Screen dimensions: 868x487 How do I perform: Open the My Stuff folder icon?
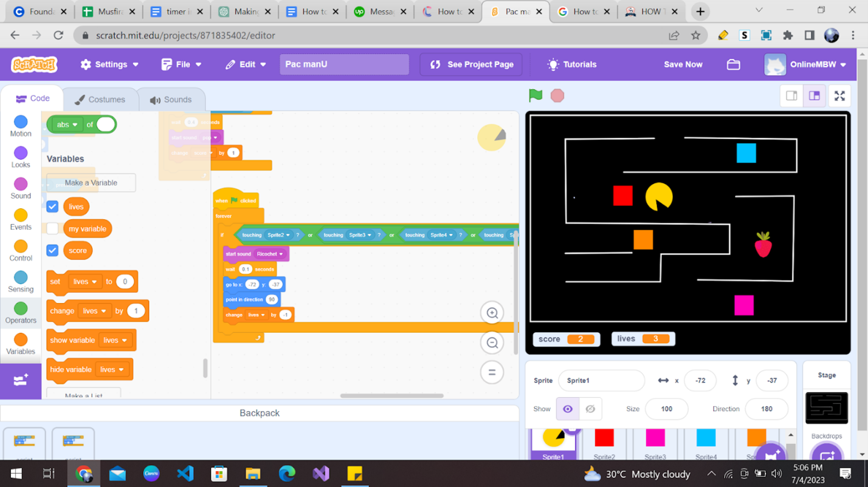(x=734, y=64)
